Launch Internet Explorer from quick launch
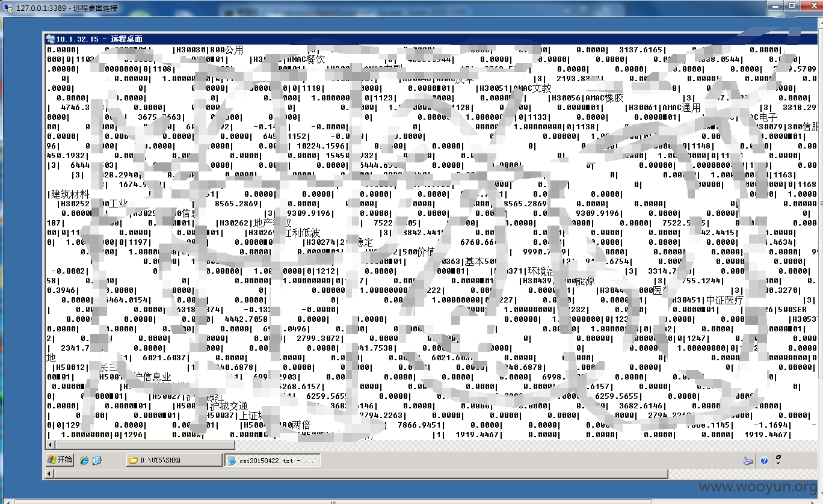823x504 pixels. click(x=84, y=460)
